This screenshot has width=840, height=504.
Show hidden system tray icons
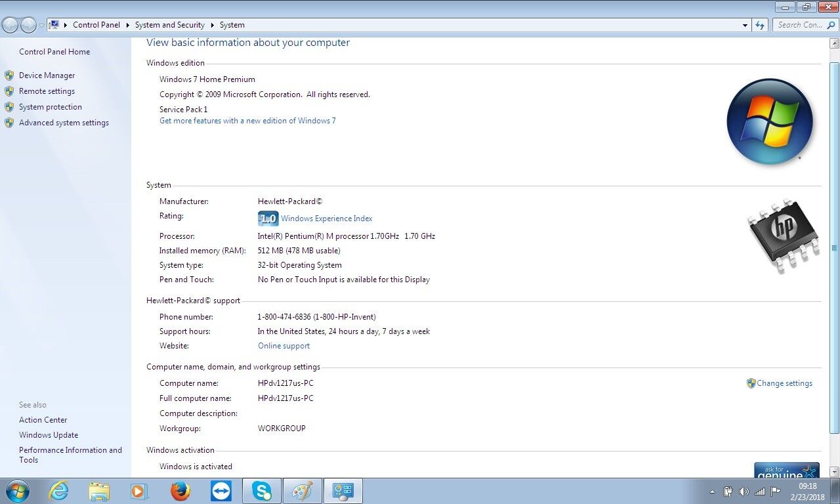click(x=713, y=492)
